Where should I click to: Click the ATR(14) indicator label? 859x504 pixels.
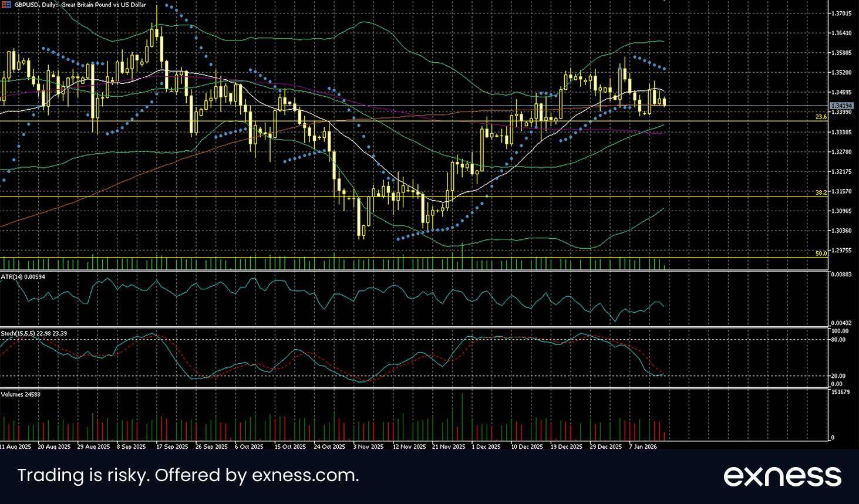pyautogui.click(x=23, y=276)
